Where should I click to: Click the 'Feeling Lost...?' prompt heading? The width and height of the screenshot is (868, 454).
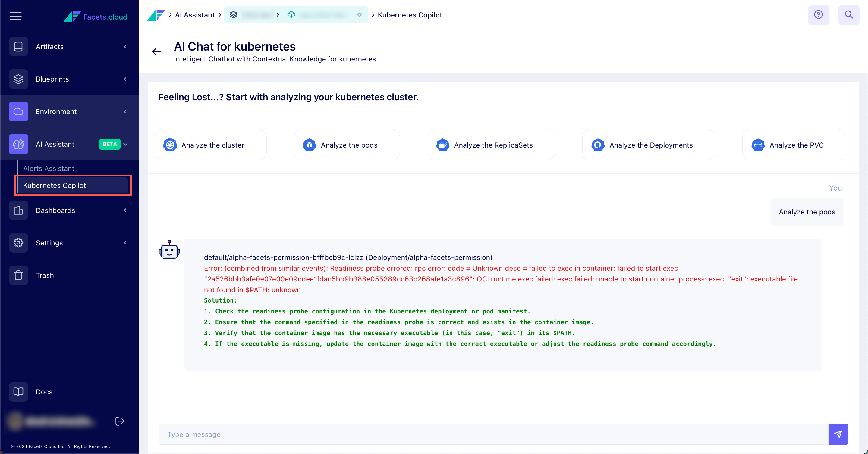click(288, 97)
